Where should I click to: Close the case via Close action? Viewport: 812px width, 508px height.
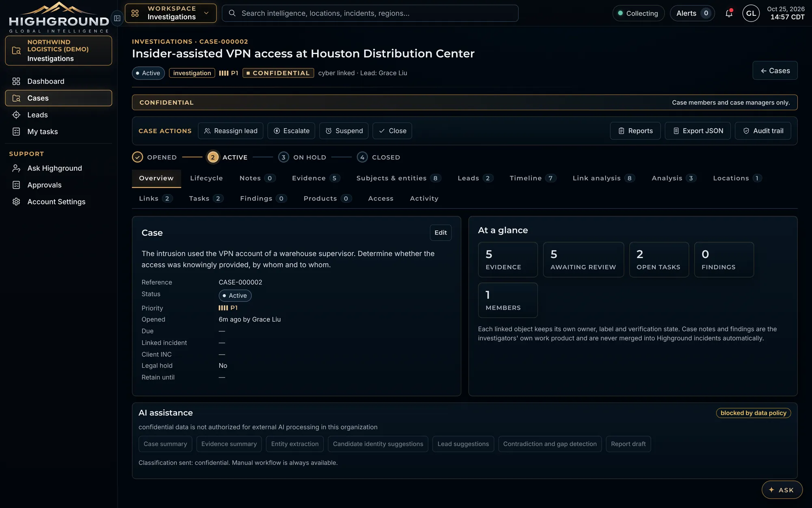[x=392, y=131]
